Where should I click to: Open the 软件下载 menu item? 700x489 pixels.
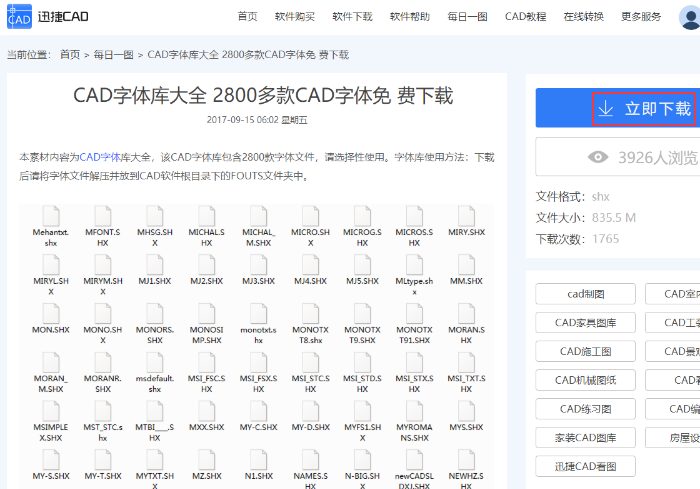(352, 17)
